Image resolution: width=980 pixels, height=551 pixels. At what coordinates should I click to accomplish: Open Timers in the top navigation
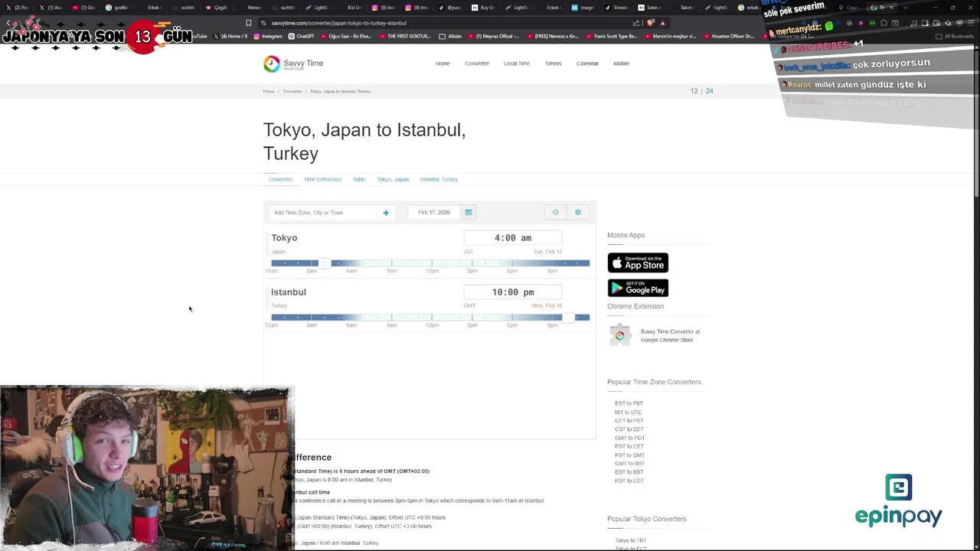(554, 64)
